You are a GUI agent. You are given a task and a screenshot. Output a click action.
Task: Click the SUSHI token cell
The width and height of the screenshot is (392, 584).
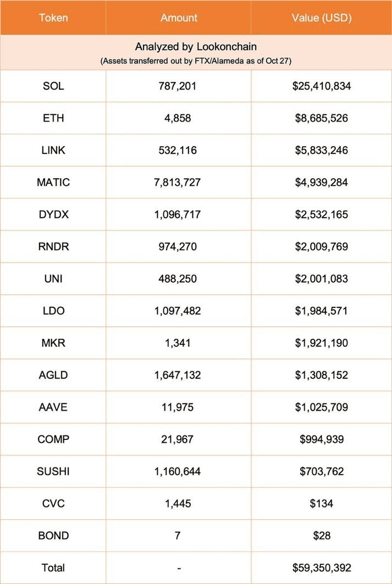[53, 471]
